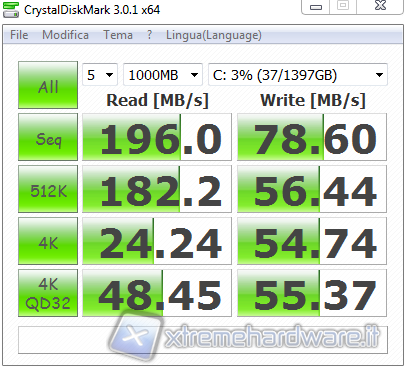Click the 4K QD32 read result 48.45

[x=157, y=293]
